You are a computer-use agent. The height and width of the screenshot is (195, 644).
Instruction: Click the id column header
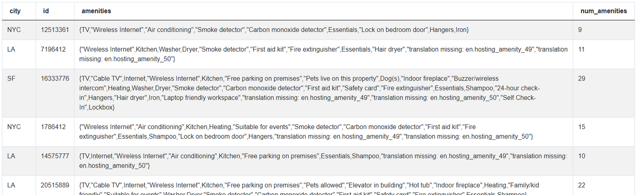pos(46,11)
